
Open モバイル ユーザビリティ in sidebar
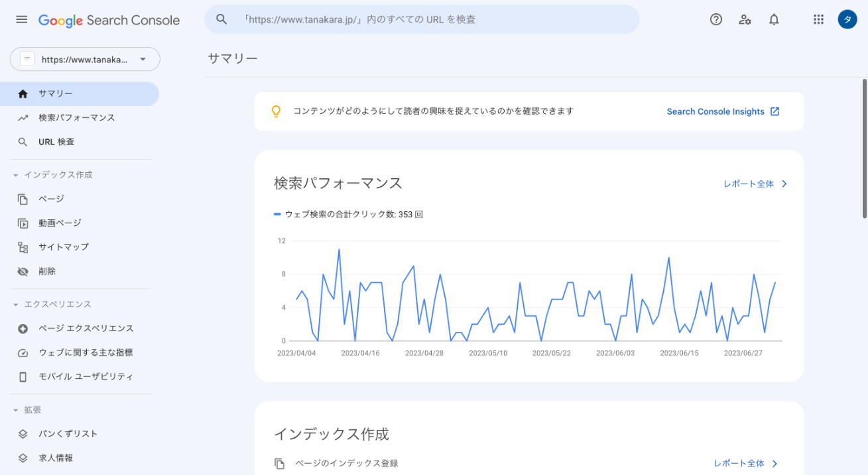coord(80,377)
